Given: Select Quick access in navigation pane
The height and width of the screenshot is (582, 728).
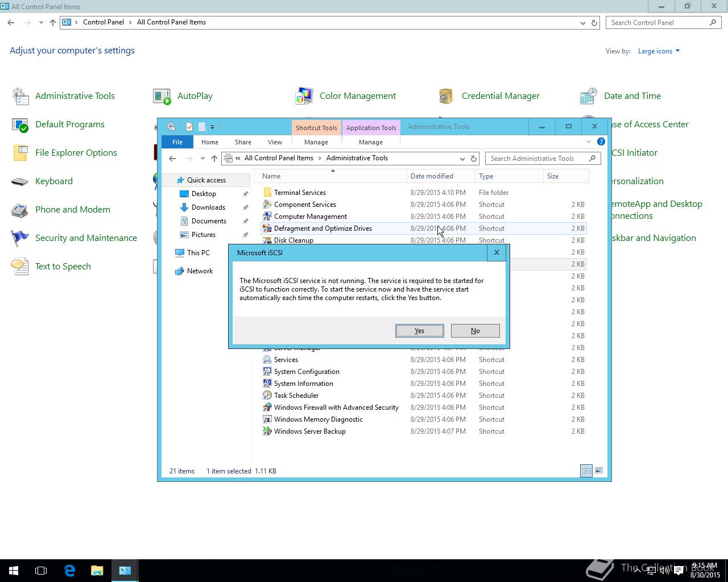Looking at the screenshot, I should pyautogui.click(x=206, y=180).
